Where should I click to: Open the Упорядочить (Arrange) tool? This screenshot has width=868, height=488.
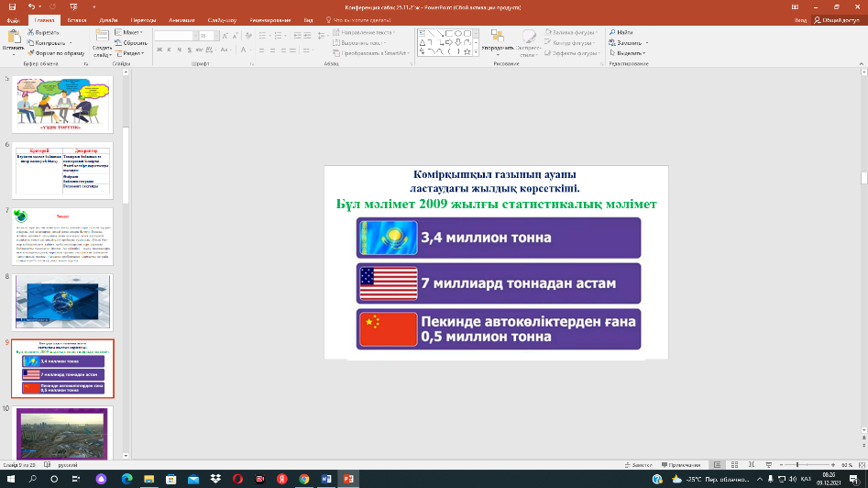pyautogui.click(x=497, y=38)
